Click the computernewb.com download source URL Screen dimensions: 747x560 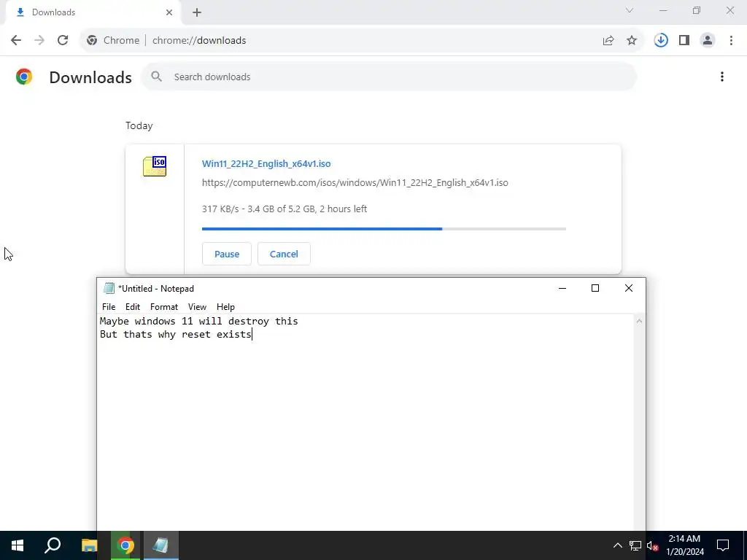click(355, 183)
